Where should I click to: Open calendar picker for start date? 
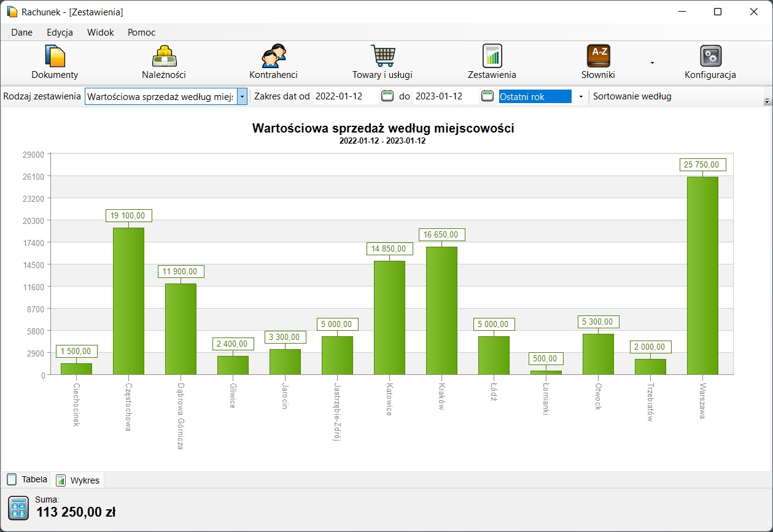387,96
